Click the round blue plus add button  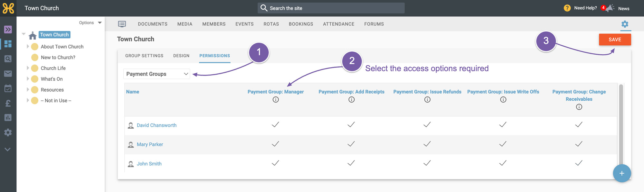pos(622,173)
